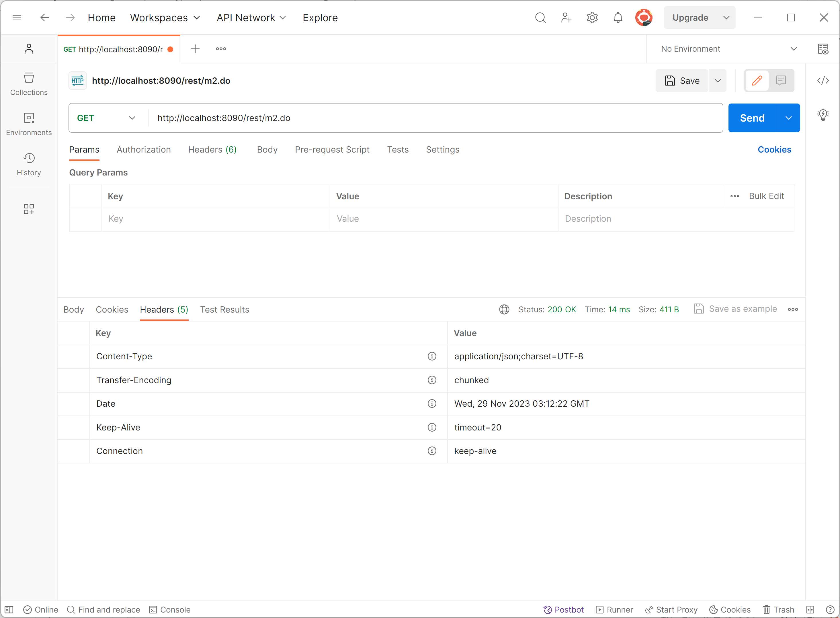Switch to the Authorization tab
840x618 pixels.
click(x=144, y=150)
